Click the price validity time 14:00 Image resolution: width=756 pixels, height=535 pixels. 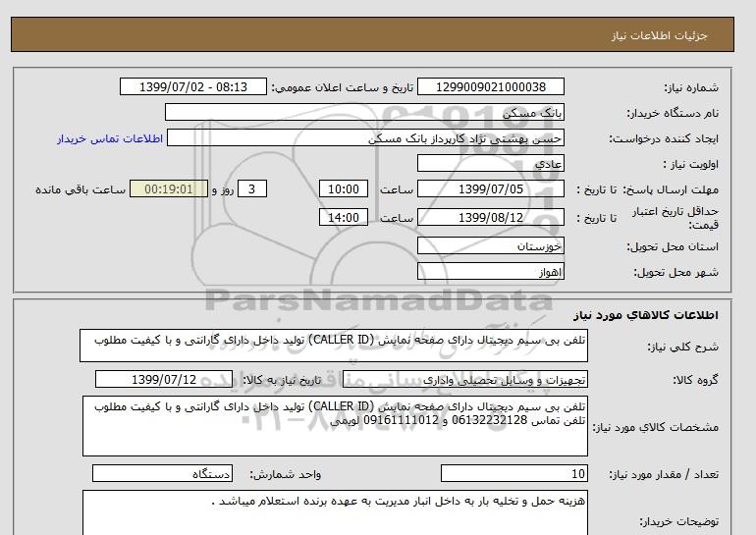point(345,218)
